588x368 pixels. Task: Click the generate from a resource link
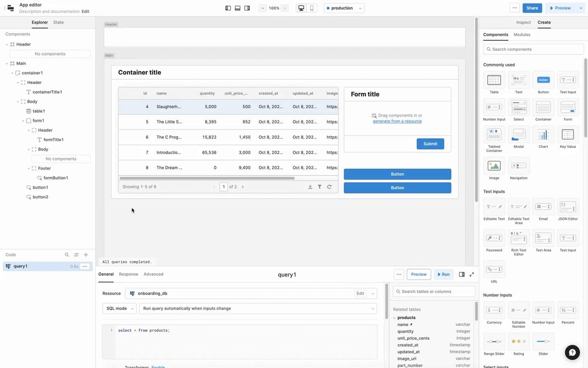click(396, 121)
